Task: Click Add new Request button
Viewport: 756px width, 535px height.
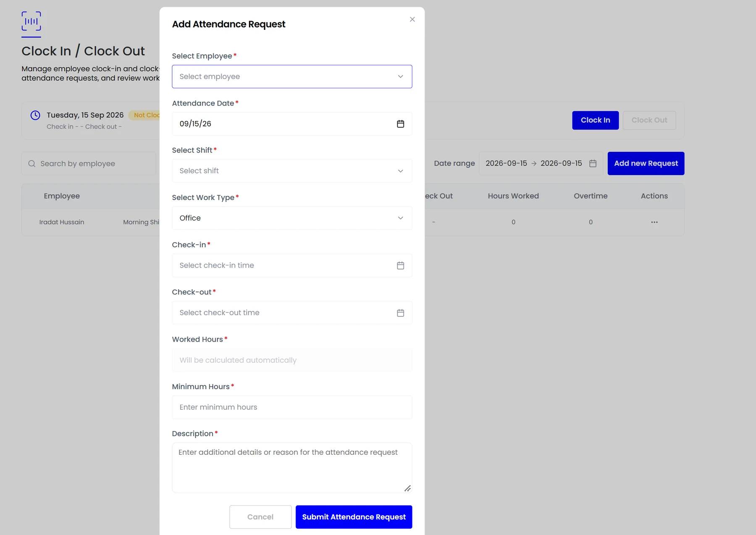Action: click(646, 163)
